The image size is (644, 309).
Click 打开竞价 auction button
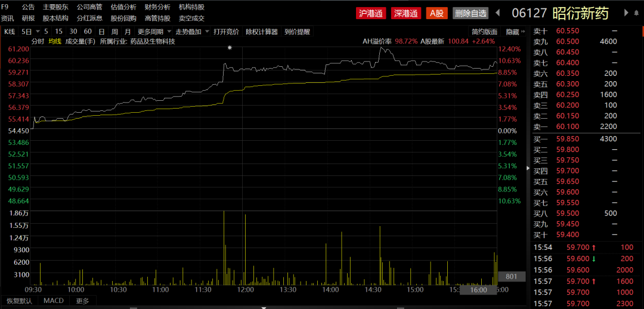coord(227,32)
